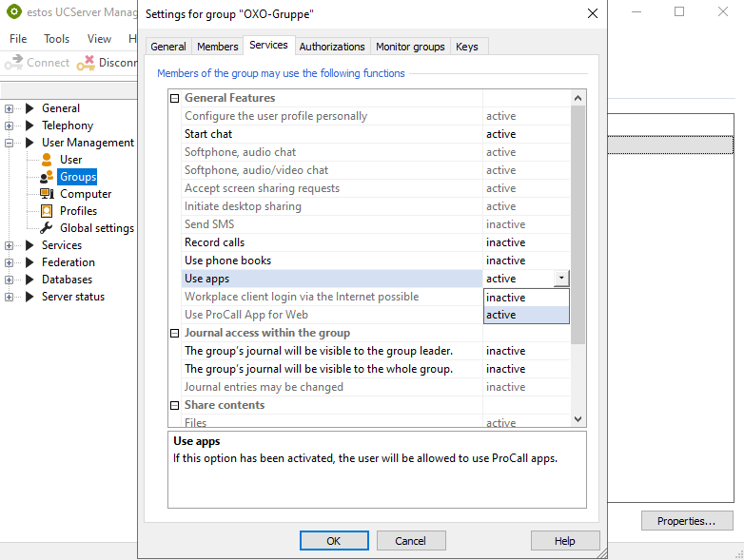Click the estos UCServer app icon

pyautogui.click(x=14, y=13)
